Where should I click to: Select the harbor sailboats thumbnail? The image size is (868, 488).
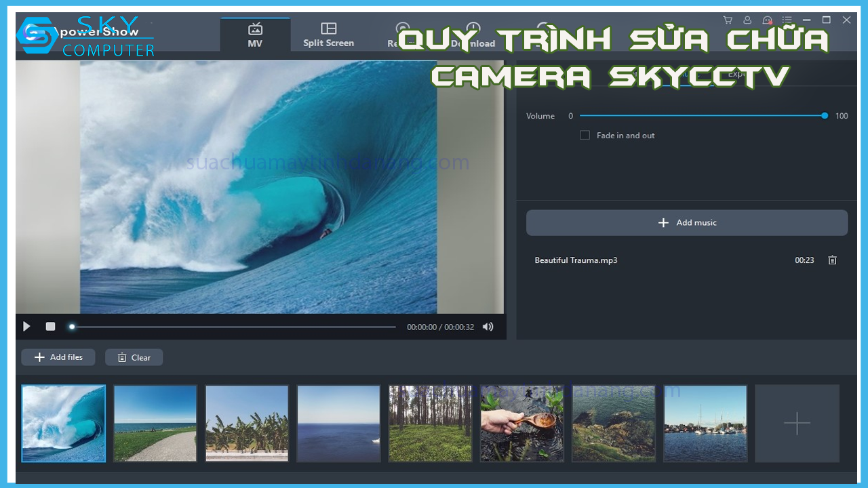coord(705,424)
